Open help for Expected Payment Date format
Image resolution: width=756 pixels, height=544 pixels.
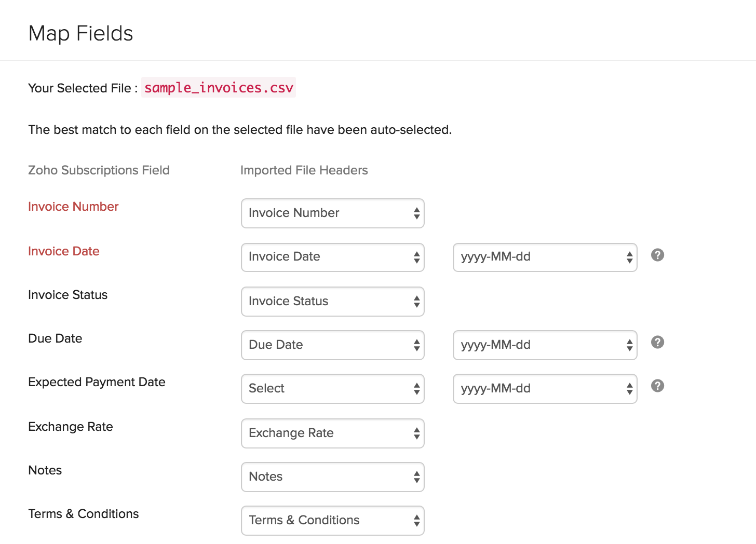(657, 386)
